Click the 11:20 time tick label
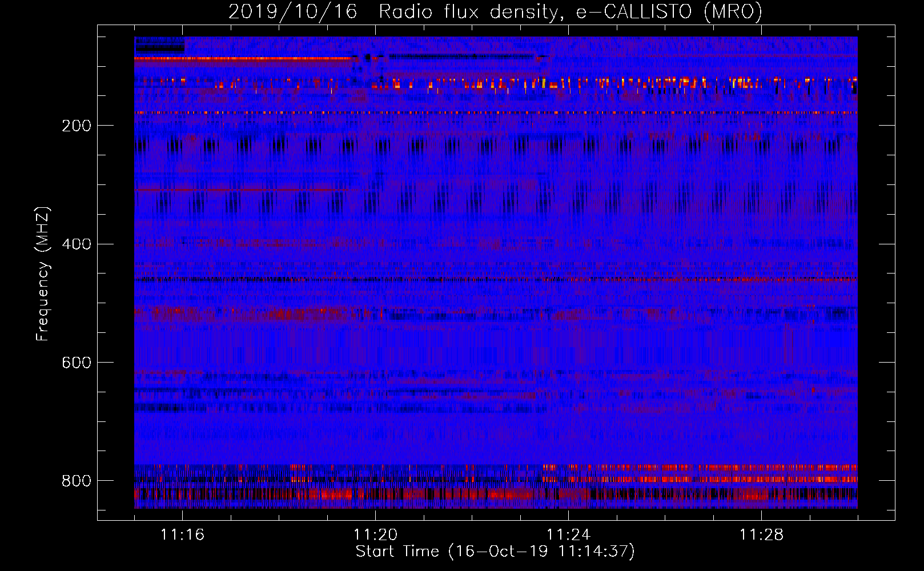The image size is (924, 571). [x=376, y=534]
